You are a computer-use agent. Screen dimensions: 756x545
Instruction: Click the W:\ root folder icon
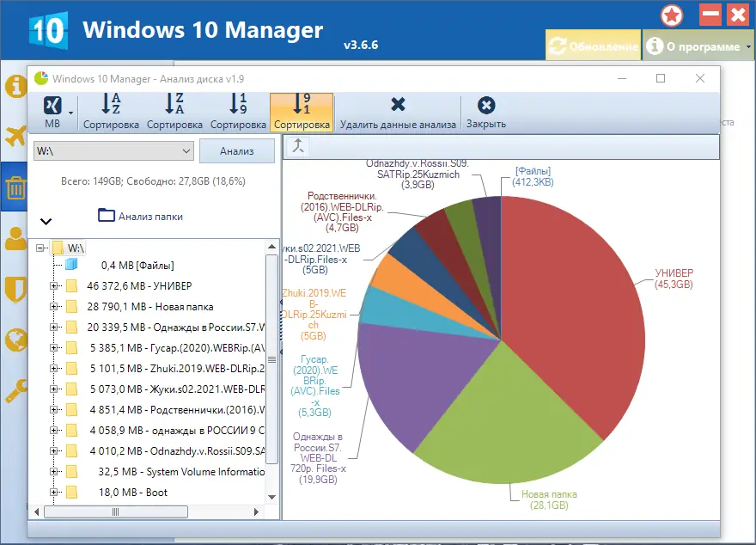(58, 248)
